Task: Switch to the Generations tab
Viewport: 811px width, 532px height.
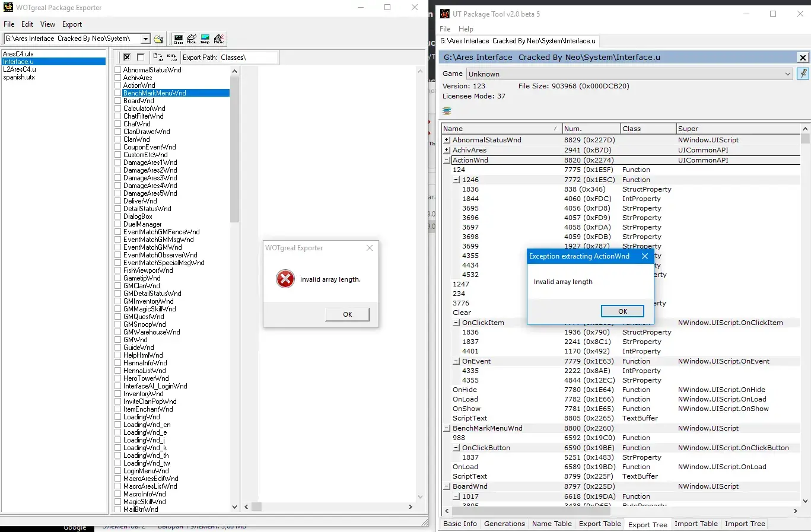Action: pyautogui.click(x=504, y=524)
